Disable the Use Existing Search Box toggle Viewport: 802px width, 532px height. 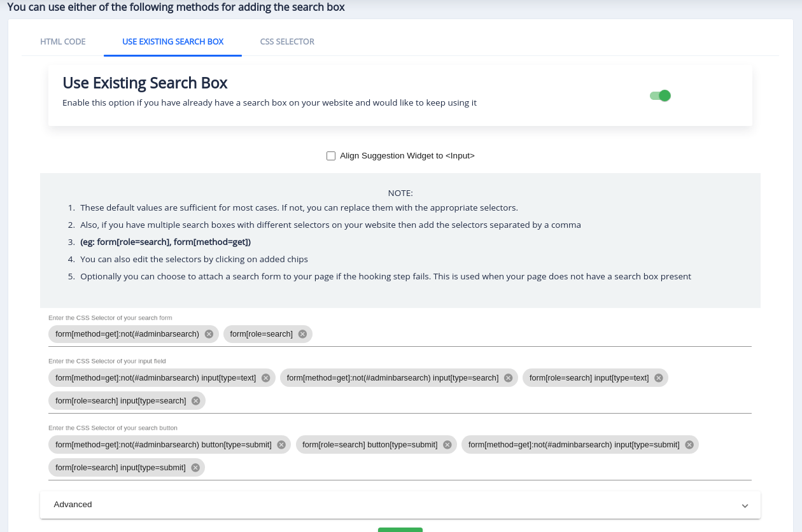tap(660, 95)
